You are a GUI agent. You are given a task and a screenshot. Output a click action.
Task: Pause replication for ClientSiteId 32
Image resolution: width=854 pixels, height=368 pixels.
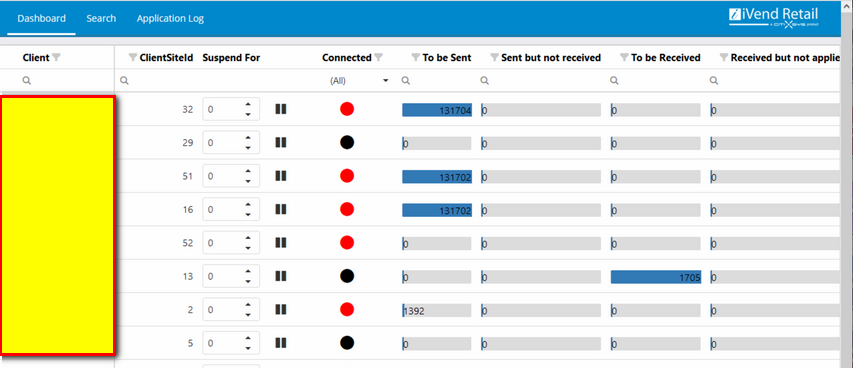(x=280, y=109)
